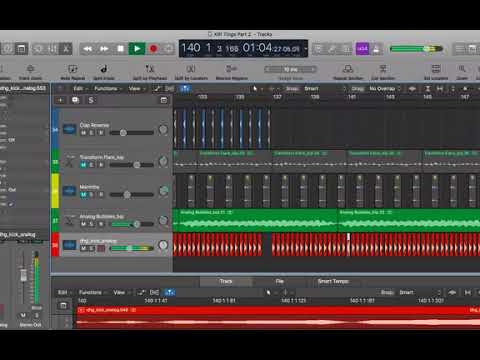Toggle the Flex button in Tracks menu bar

point(170,89)
